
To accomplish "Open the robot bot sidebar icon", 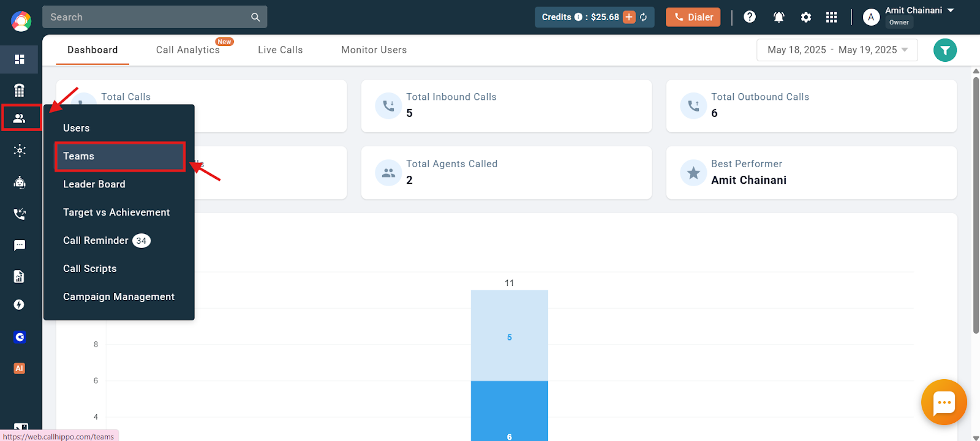I will [20, 182].
